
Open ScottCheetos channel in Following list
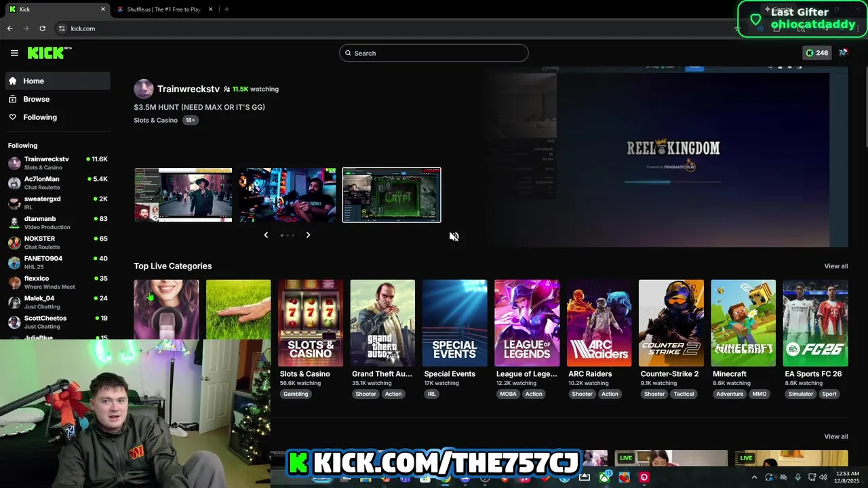[58, 321]
